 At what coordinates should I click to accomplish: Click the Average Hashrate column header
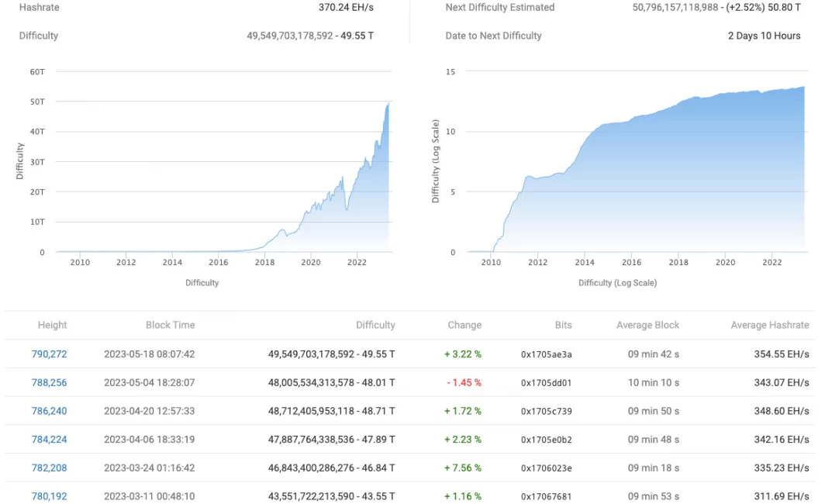(769, 326)
